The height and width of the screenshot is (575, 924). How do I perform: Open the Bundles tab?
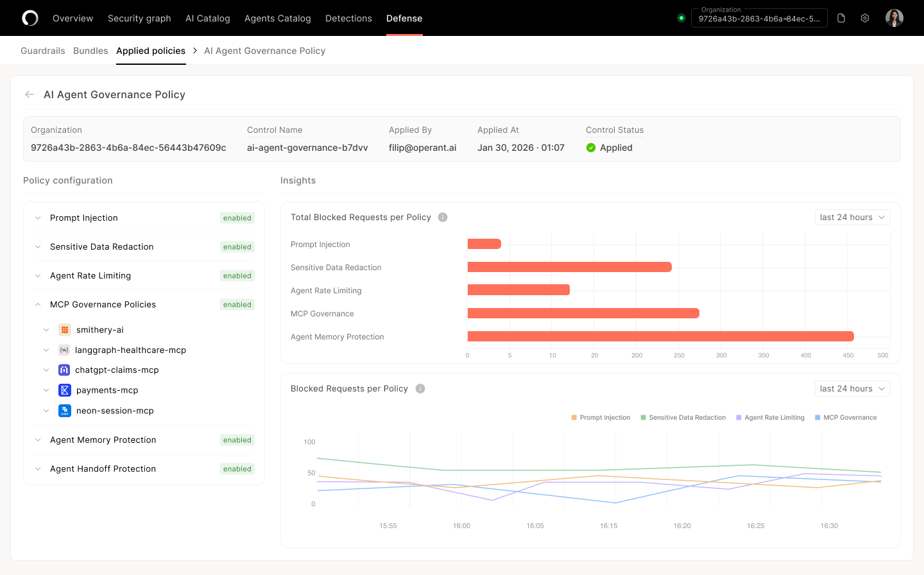coord(90,51)
